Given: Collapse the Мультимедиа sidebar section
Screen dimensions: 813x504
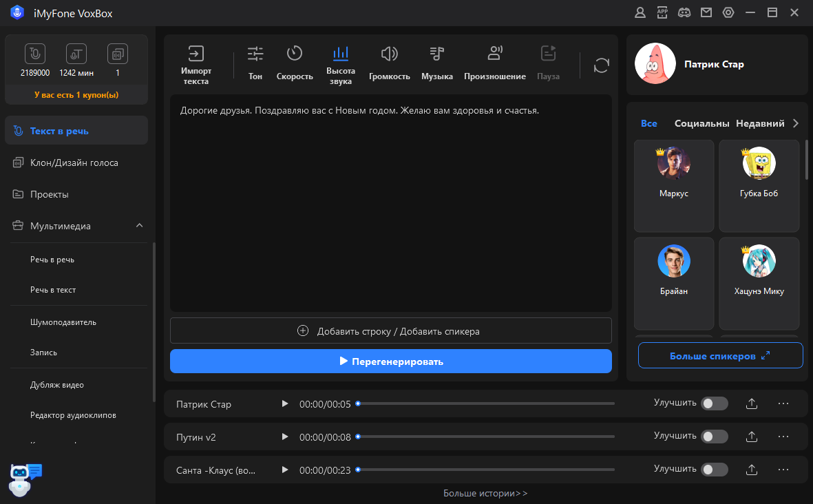Looking at the screenshot, I should pos(139,226).
